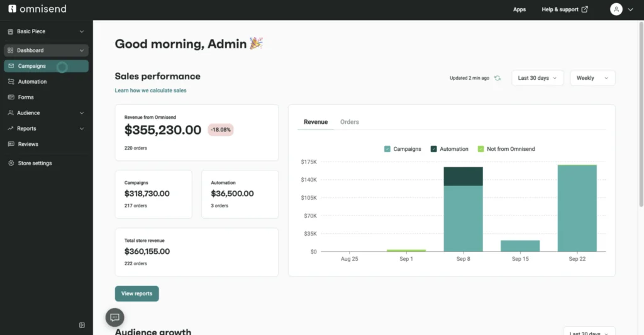Click the Sep 22 Campaigns bar
Image resolution: width=644 pixels, height=335 pixels.
[x=577, y=209]
